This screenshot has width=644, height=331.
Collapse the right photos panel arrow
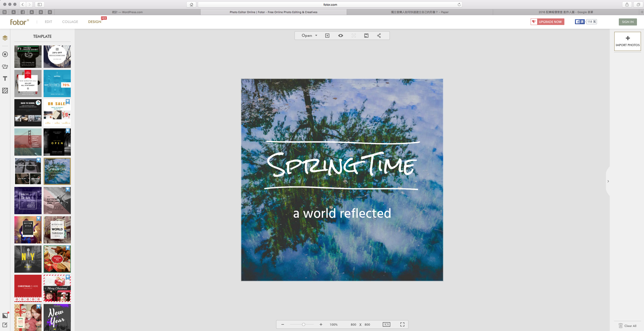click(608, 181)
